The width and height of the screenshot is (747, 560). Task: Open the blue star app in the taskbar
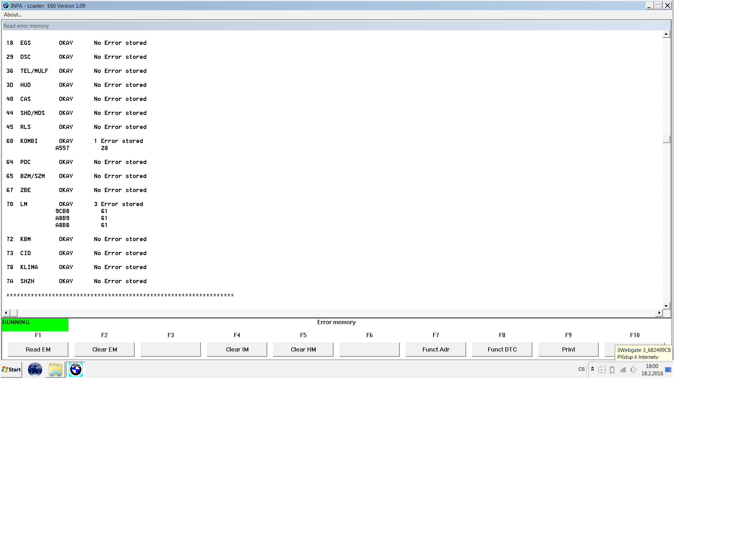coord(35,370)
